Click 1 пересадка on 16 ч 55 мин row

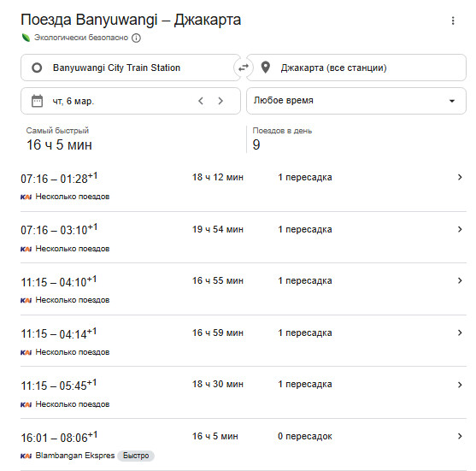pyautogui.click(x=305, y=281)
